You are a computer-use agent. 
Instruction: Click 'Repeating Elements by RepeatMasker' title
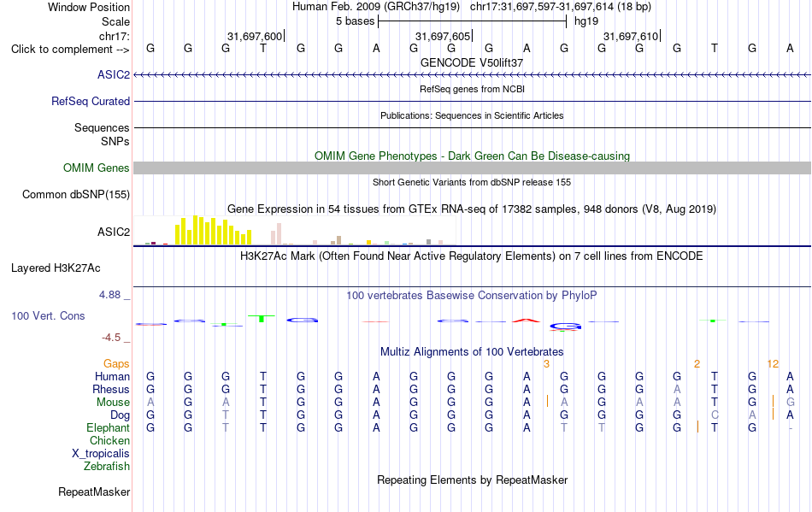[472, 480]
